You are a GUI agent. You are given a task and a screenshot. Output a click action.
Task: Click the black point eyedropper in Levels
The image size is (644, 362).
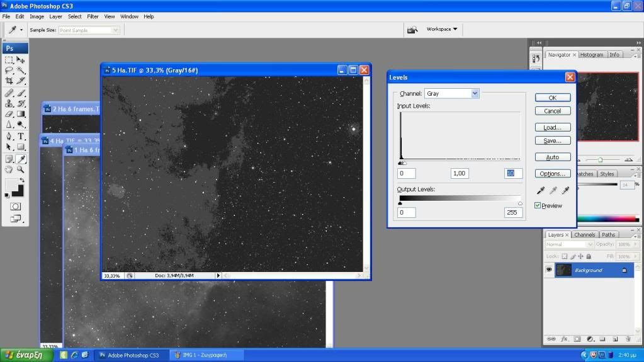tap(541, 191)
